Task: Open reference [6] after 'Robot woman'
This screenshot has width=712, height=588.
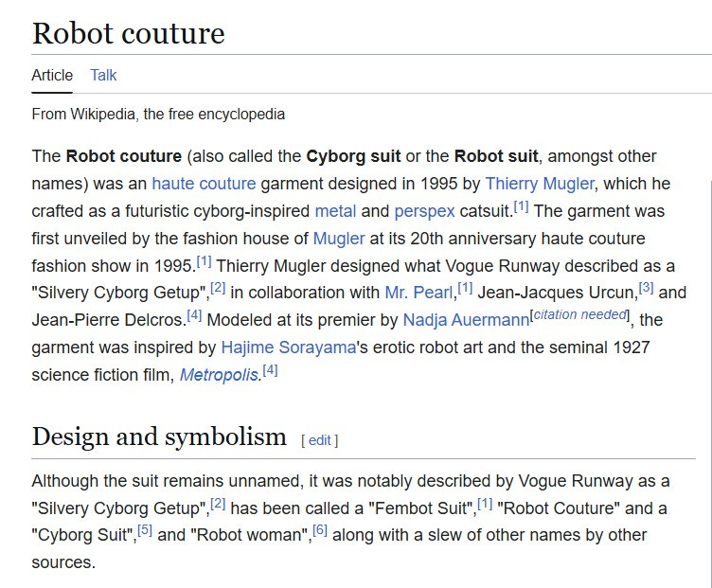Action: (x=320, y=530)
